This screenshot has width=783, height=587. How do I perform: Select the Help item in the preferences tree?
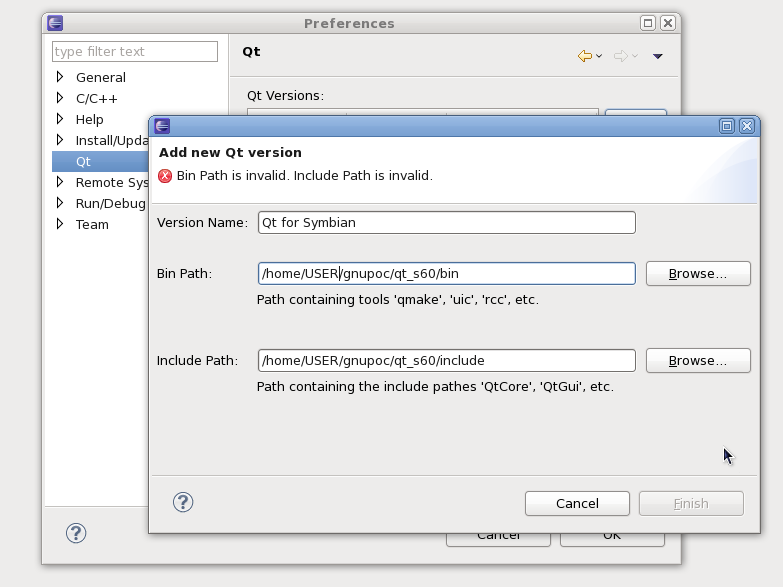pos(89,119)
